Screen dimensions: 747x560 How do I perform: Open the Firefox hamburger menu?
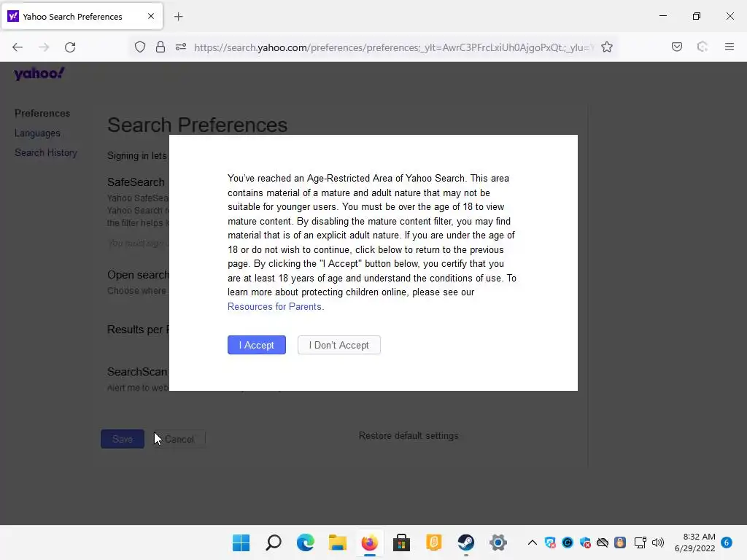pos(729,47)
